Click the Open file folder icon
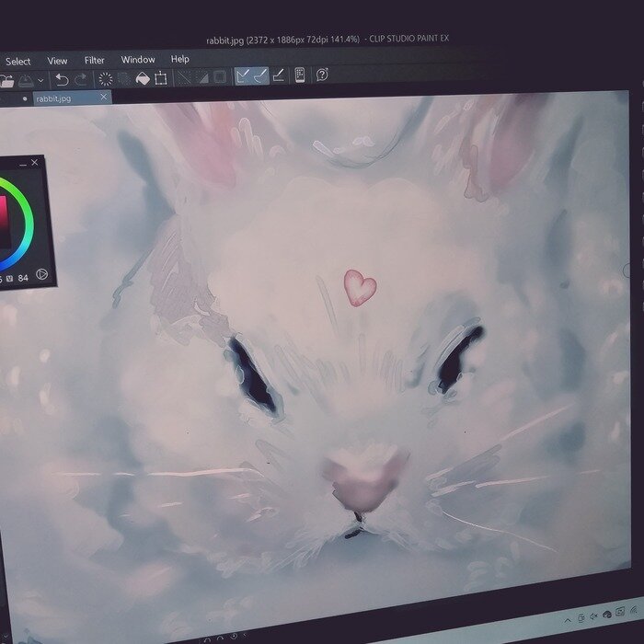Viewport: 644px width, 644px height. (x=6, y=81)
